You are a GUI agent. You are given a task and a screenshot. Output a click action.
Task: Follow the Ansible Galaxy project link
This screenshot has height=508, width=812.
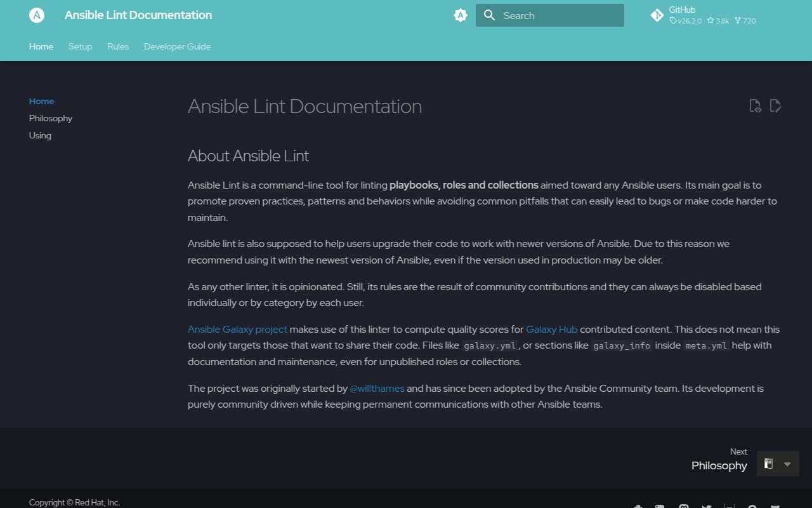coord(237,329)
